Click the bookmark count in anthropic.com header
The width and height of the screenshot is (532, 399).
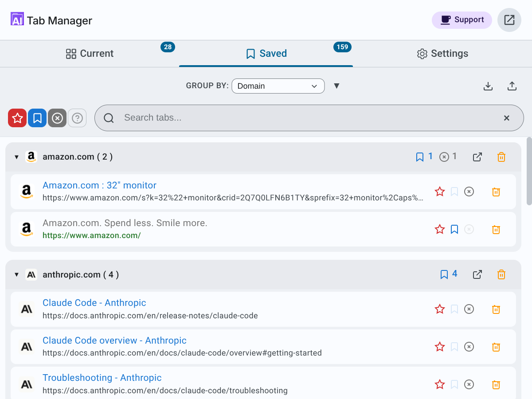pos(449,274)
